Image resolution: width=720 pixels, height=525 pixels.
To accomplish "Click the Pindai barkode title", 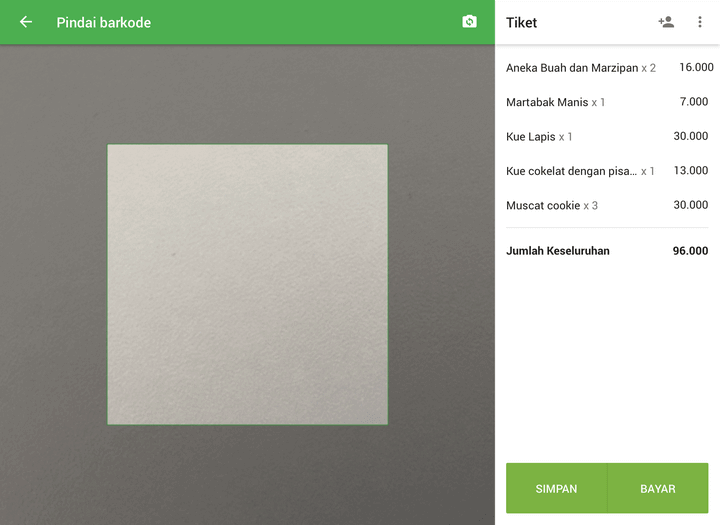I will tap(104, 22).
